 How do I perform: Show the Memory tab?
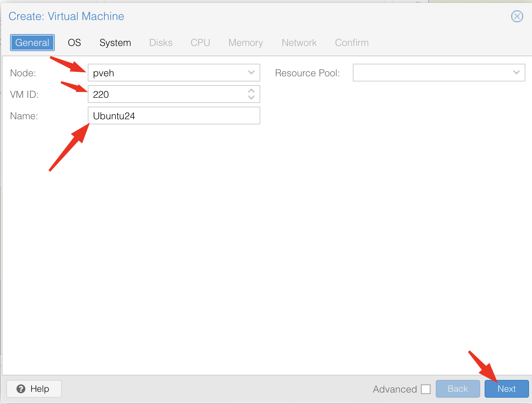[x=245, y=43]
